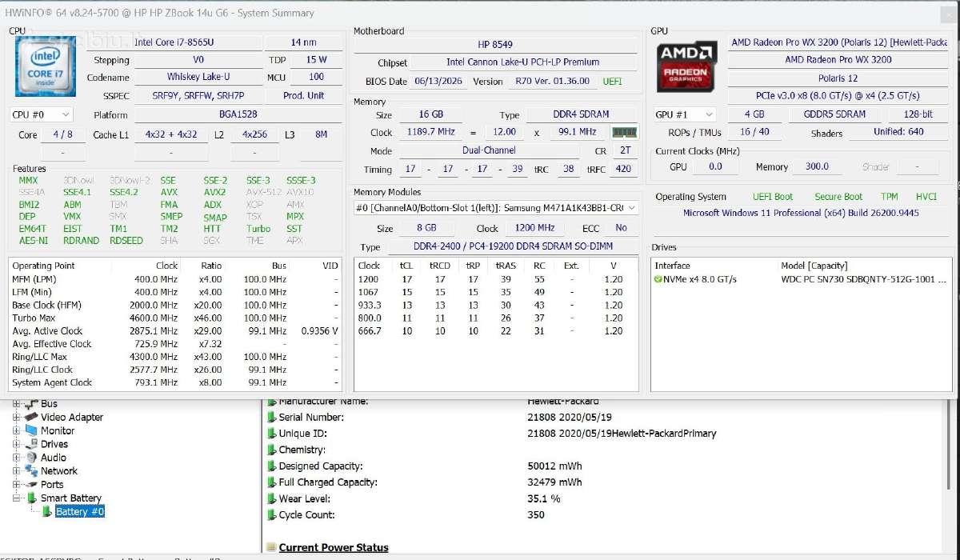Click the icon beside Unique ID
This screenshot has width=960, height=560.
pyautogui.click(x=271, y=434)
